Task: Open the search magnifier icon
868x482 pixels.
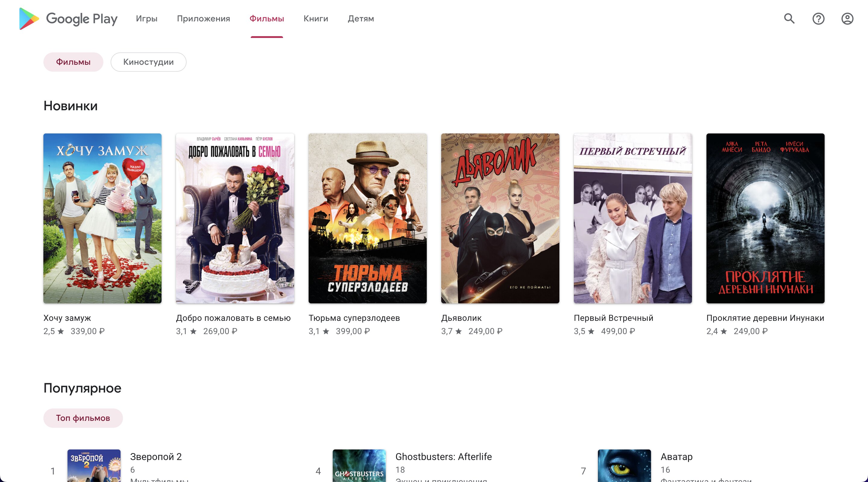Action: click(x=789, y=18)
